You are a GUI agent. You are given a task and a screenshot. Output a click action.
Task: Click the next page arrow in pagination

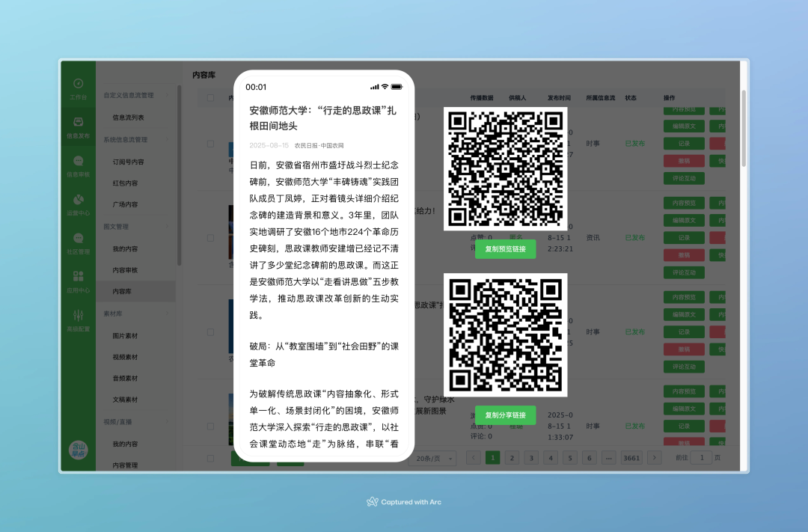[x=654, y=457]
